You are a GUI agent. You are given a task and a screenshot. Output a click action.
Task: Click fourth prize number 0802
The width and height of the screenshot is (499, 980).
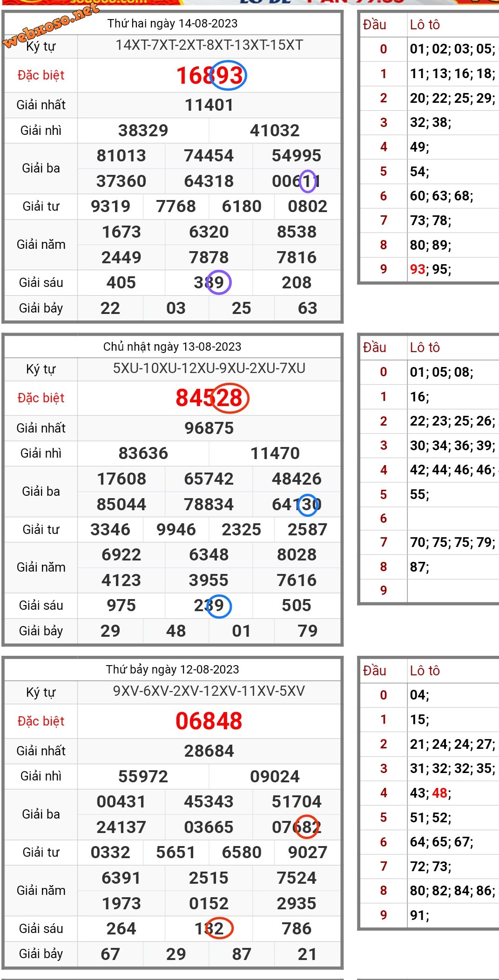tap(307, 207)
